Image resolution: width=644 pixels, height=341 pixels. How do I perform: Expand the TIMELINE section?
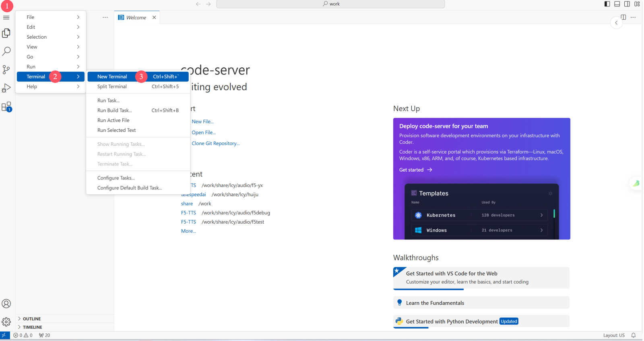tap(64, 327)
